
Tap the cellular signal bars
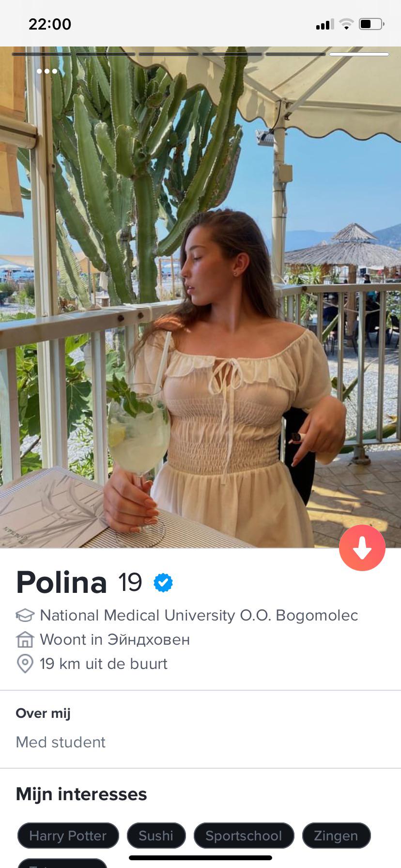pyautogui.click(x=325, y=24)
